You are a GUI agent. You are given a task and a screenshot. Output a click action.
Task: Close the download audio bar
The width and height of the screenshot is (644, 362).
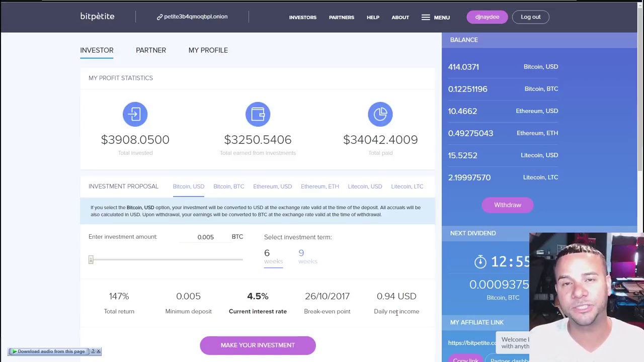(99, 351)
